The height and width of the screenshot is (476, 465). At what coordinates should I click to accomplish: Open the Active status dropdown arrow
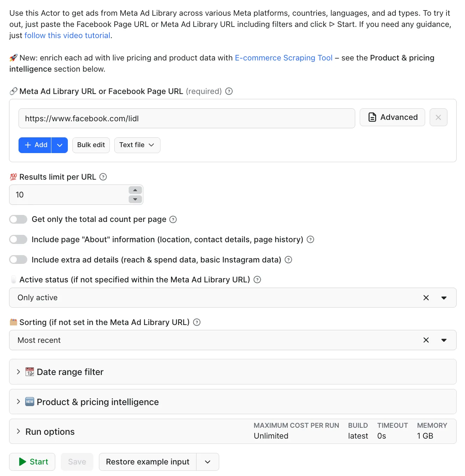[x=444, y=298]
